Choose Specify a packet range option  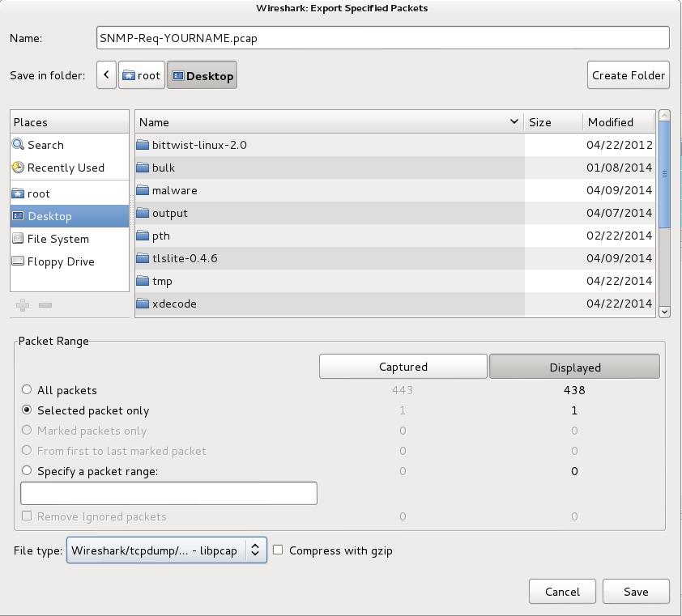(28, 471)
